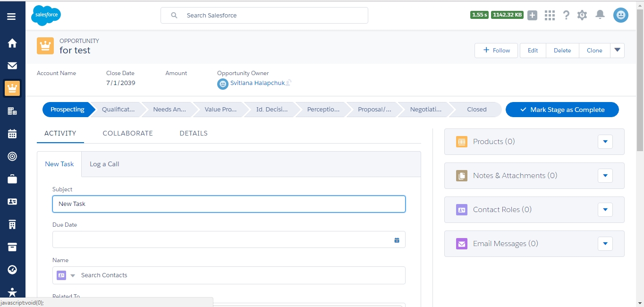Click Mark Stage as Complete button

tap(562, 110)
